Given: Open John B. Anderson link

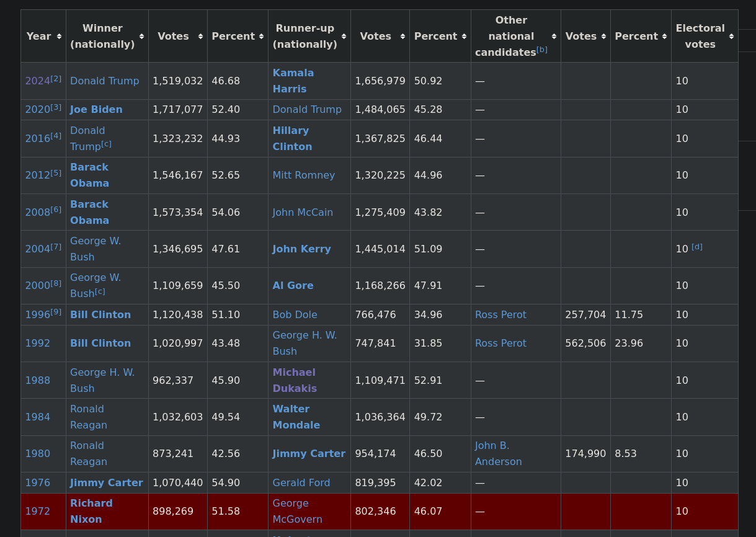Looking at the screenshot, I should 499,454.
